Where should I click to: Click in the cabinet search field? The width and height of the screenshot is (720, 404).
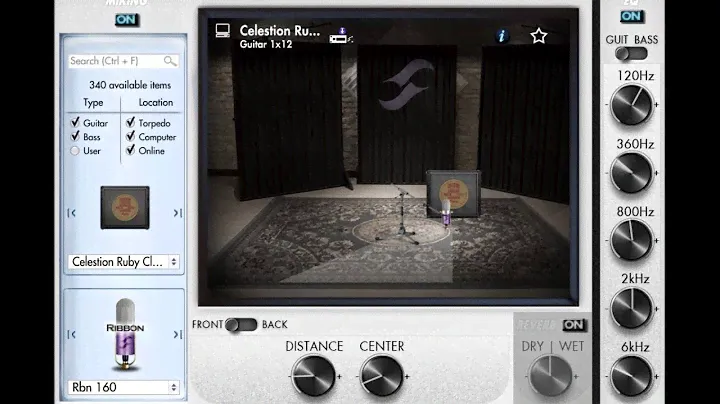[114, 61]
